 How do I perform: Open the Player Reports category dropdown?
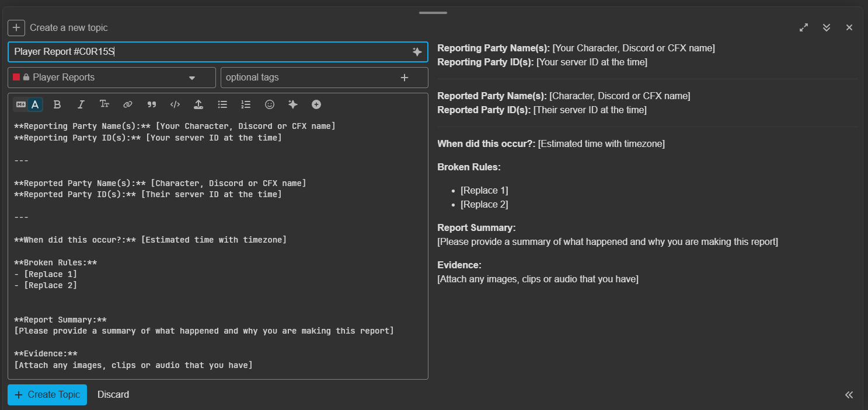click(x=111, y=78)
